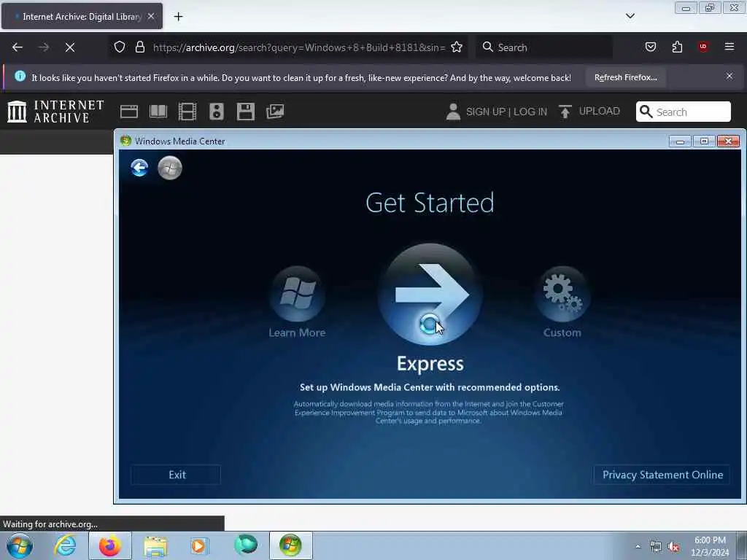This screenshot has width=747, height=560.
Task: Switch to Firefox on the taskbar
Action: [110, 545]
